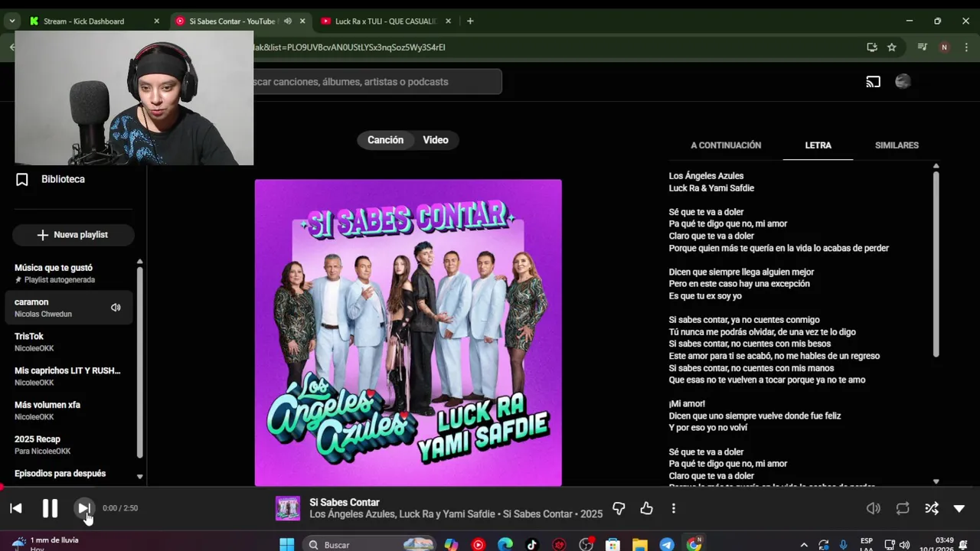980x551 pixels.
Task: Click the lyrics panel scroll up arrow
Action: coord(936,166)
